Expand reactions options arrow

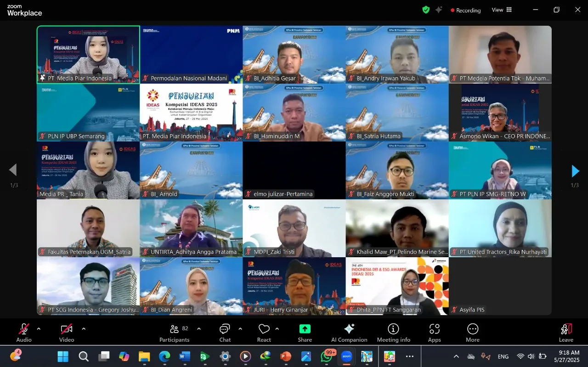[277, 329]
